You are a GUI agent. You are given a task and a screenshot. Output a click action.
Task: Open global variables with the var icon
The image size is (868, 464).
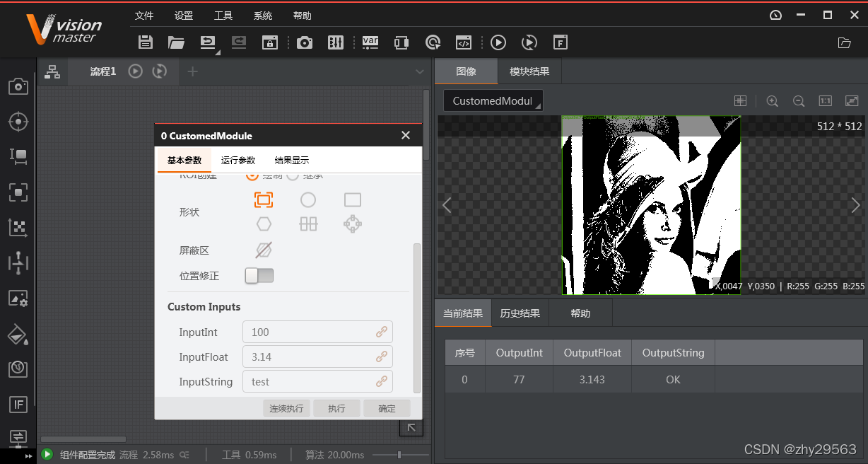pos(370,42)
